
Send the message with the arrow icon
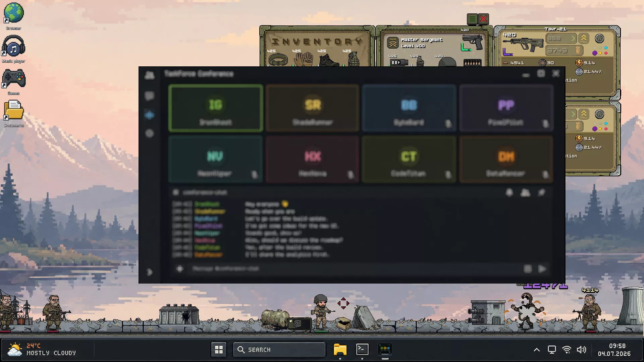point(542,269)
